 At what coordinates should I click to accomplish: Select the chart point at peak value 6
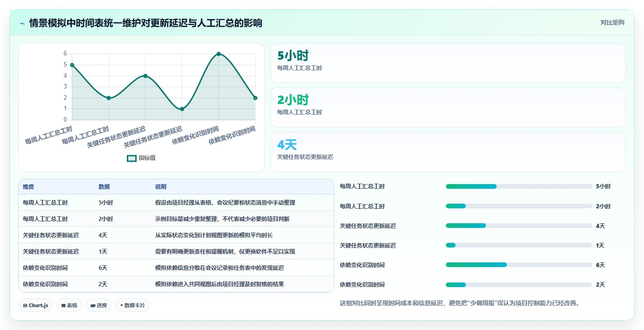[x=219, y=54]
